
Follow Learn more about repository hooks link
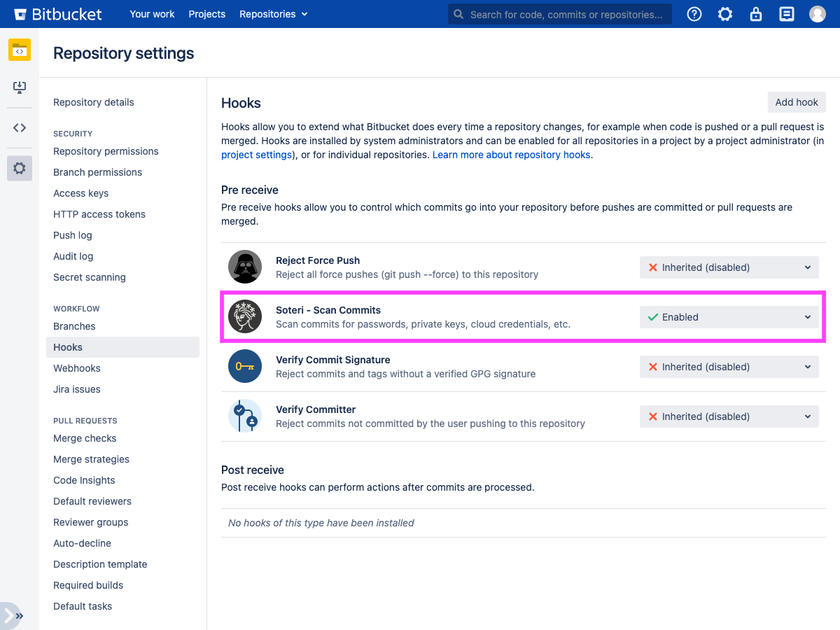coord(512,155)
